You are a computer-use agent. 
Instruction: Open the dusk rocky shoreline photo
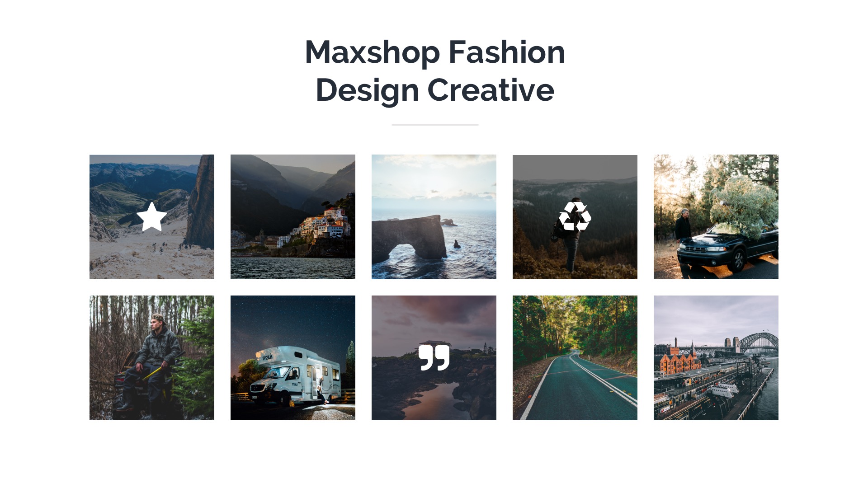pos(434,358)
